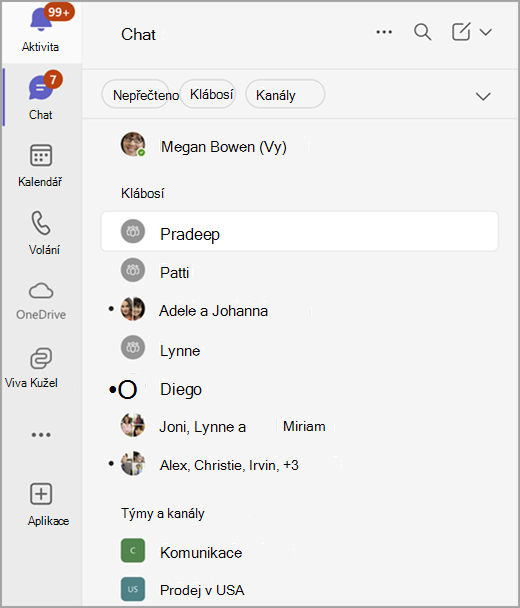Expand the filter chips chevron
The height and width of the screenshot is (608, 520).
pos(483,96)
